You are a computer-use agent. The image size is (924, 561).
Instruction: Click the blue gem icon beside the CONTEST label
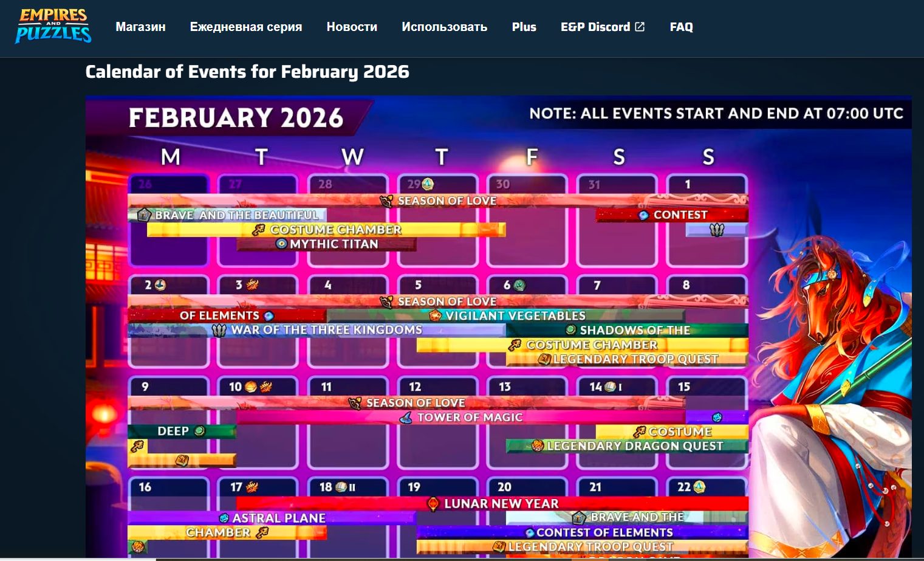644,215
